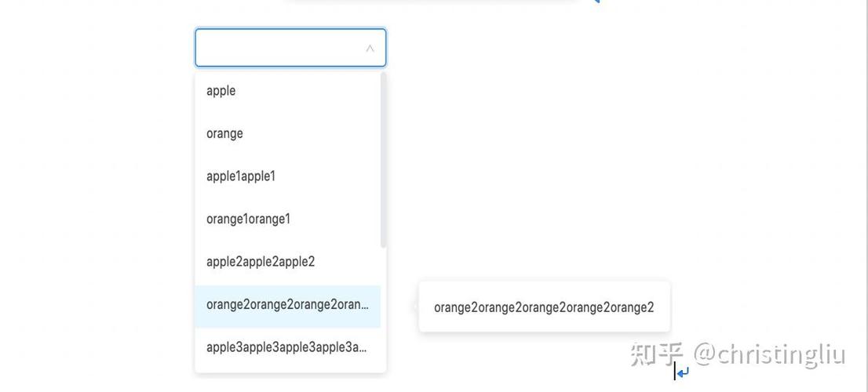This screenshot has width=868, height=392.
Task: Click the blue return arrow icon
Action: coord(683,372)
